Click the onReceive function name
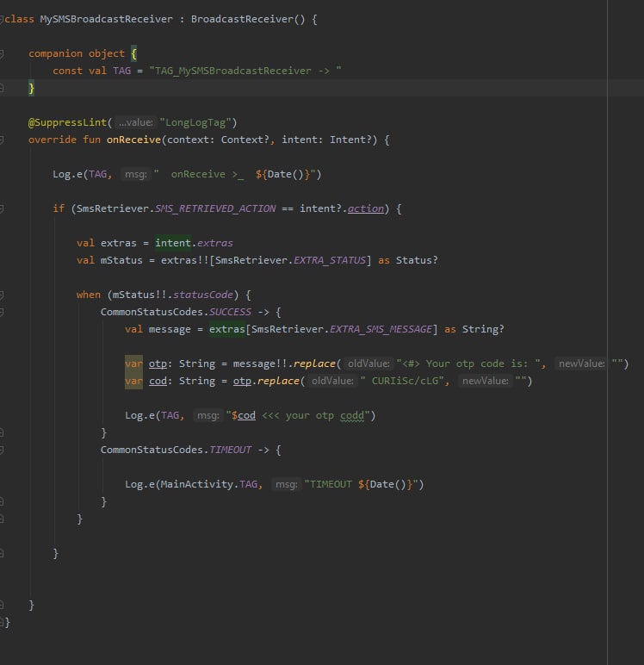 tap(133, 140)
